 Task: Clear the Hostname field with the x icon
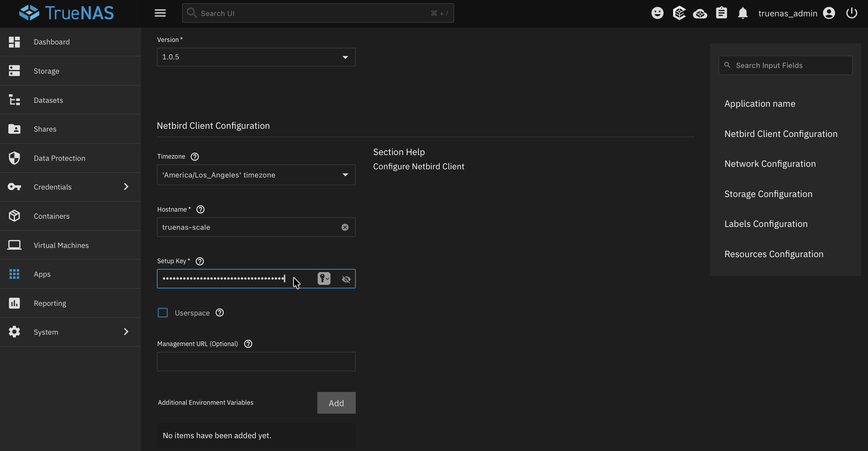344,227
